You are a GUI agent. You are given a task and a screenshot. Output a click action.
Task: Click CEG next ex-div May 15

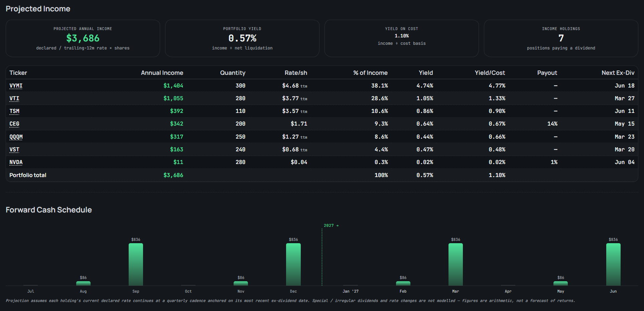(624, 124)
